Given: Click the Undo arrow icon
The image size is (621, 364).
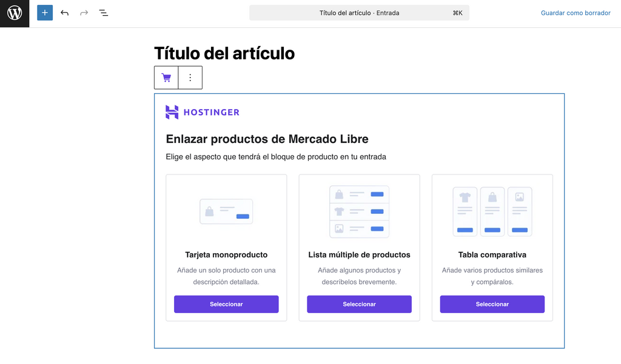Looking at the screenshot, I should tap(65, 13).
